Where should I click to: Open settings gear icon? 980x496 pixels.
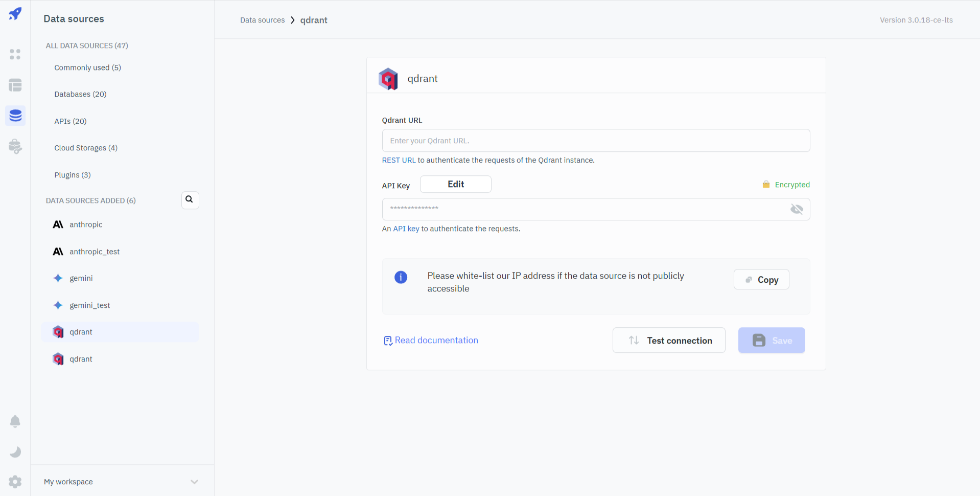15,482
